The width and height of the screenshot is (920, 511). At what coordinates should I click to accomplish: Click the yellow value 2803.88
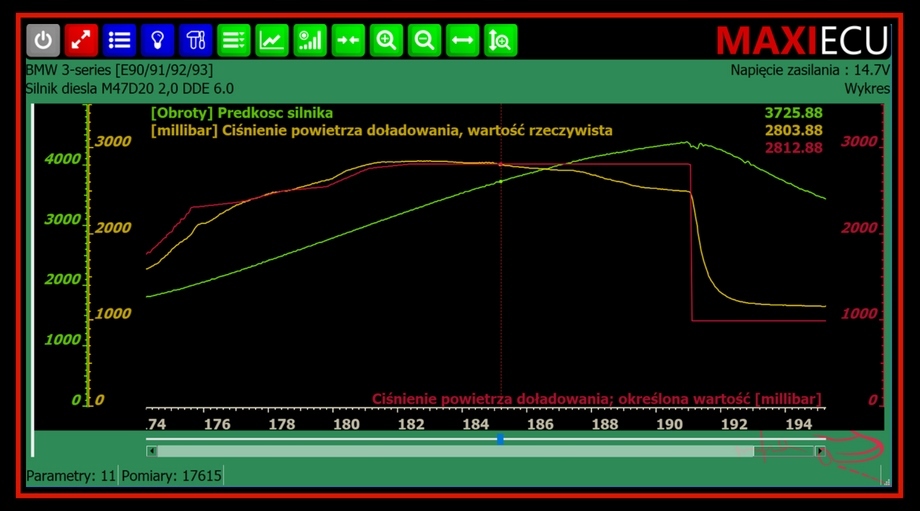click(x=793, y=130)
